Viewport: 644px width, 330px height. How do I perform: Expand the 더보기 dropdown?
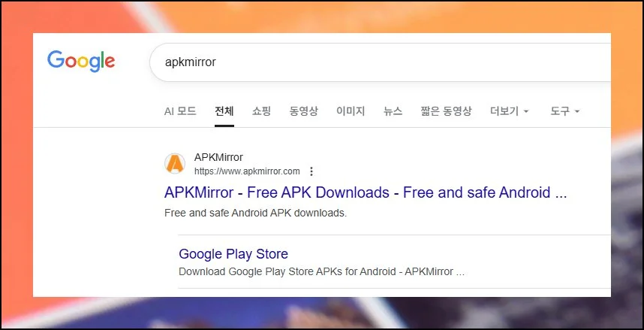510,111
